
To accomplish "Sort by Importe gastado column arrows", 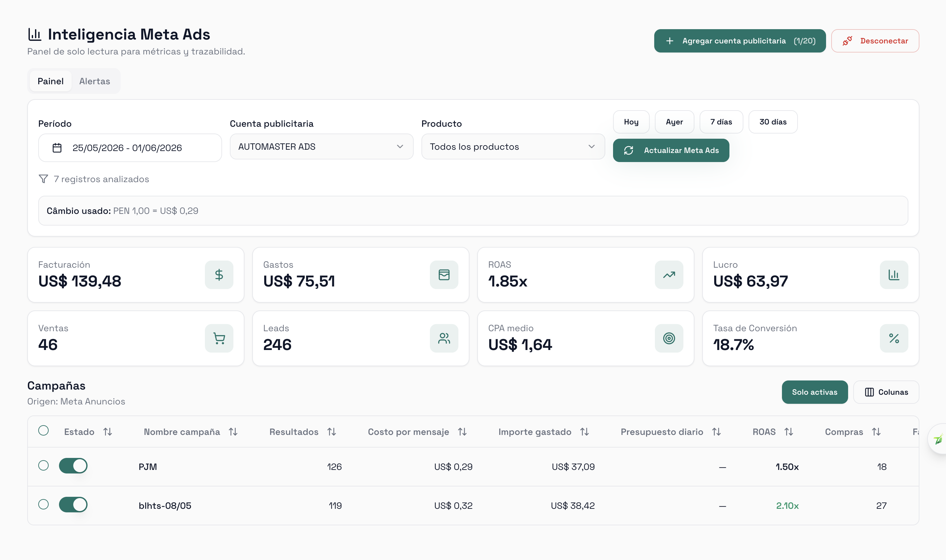I will 584,432.
